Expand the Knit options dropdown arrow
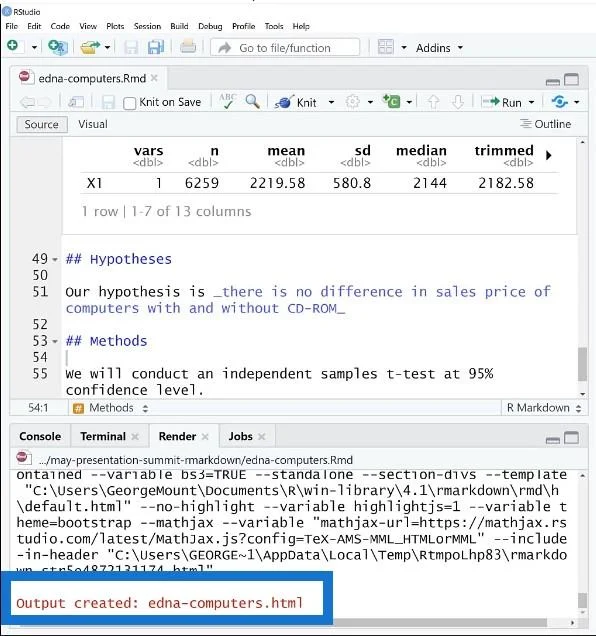The image size is (596, 636). point(331,102)
